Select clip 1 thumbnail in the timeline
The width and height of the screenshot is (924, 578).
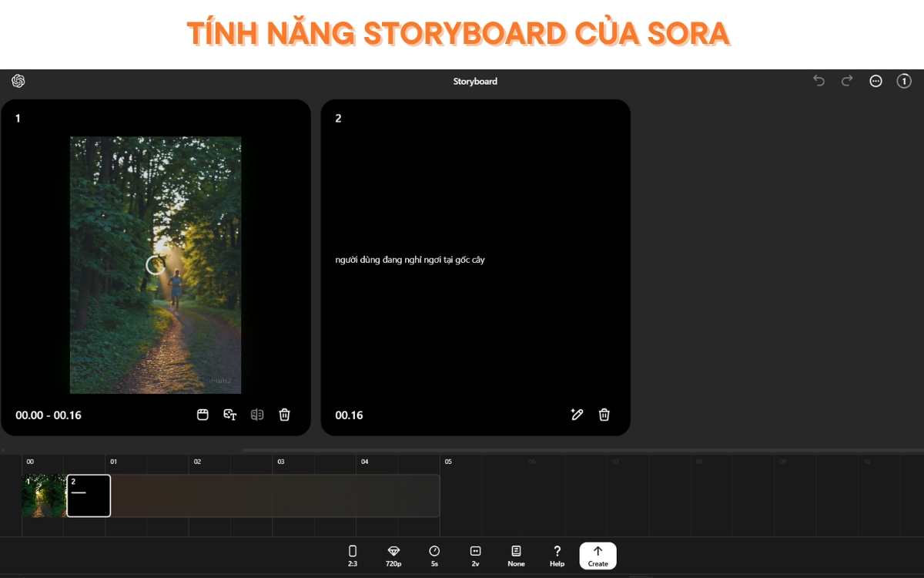tap(44, 496)
